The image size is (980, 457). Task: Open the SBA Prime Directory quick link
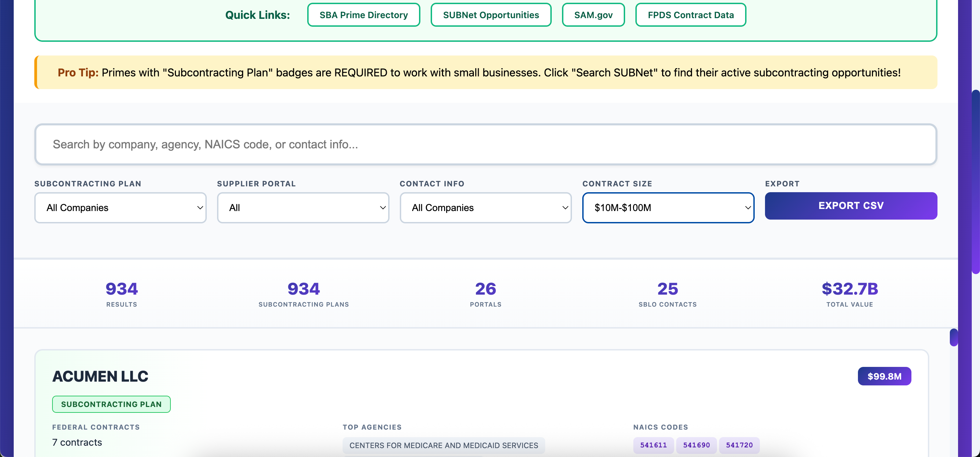(363, 15)
